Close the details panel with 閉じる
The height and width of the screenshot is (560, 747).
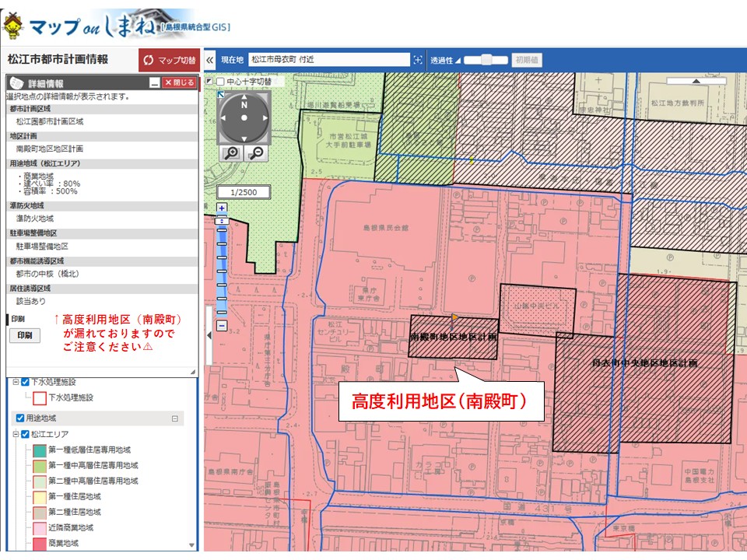click(x=180, y=82)
